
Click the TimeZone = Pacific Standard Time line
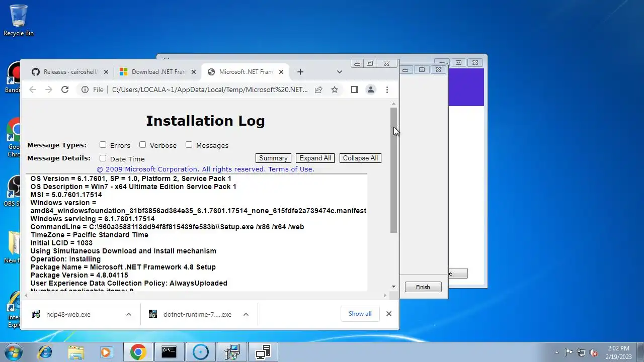point(90,235)
